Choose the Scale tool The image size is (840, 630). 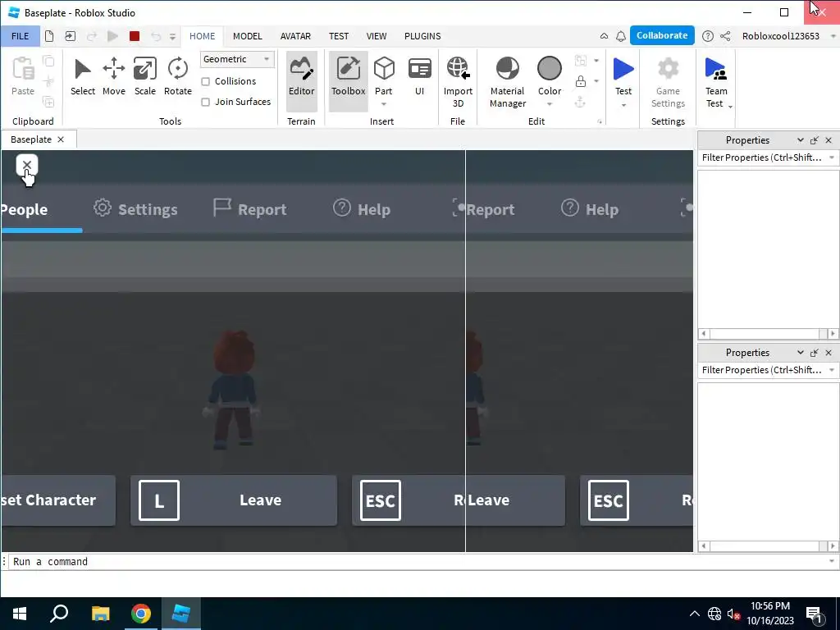144,78
